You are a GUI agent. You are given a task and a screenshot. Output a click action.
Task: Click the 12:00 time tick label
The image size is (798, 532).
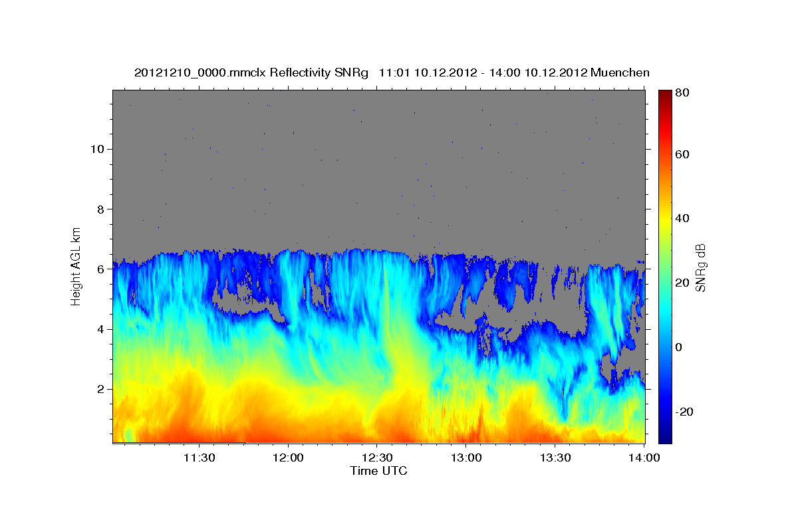pos(289,458)
